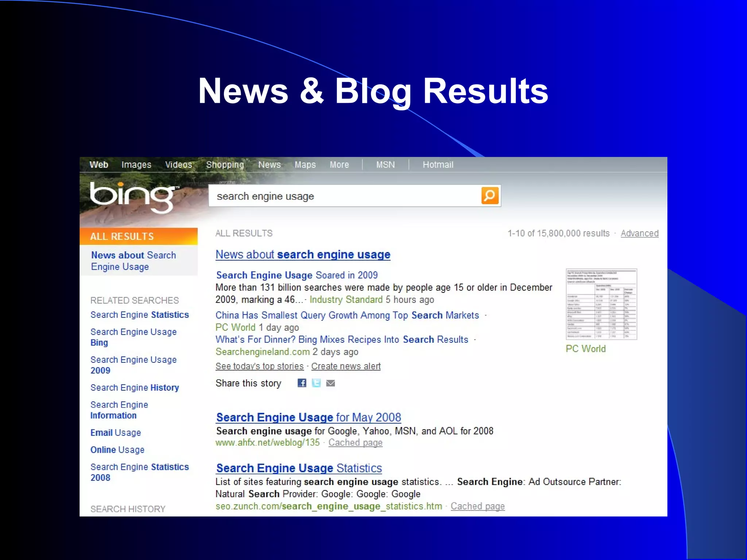Open Email Usage related search
Image resolution: width=747 pixels, height=560 pixels.
pos(116,433)
